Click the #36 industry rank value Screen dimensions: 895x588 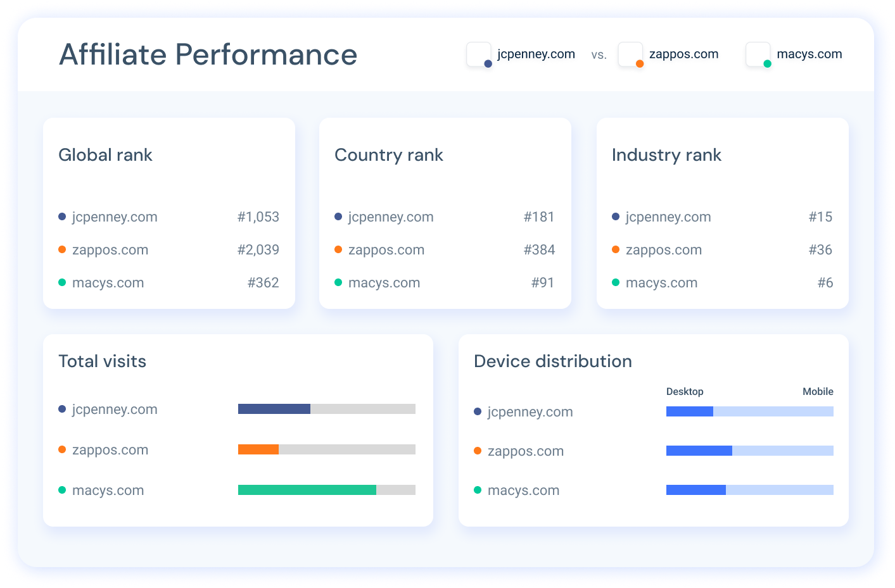[820, 250]
